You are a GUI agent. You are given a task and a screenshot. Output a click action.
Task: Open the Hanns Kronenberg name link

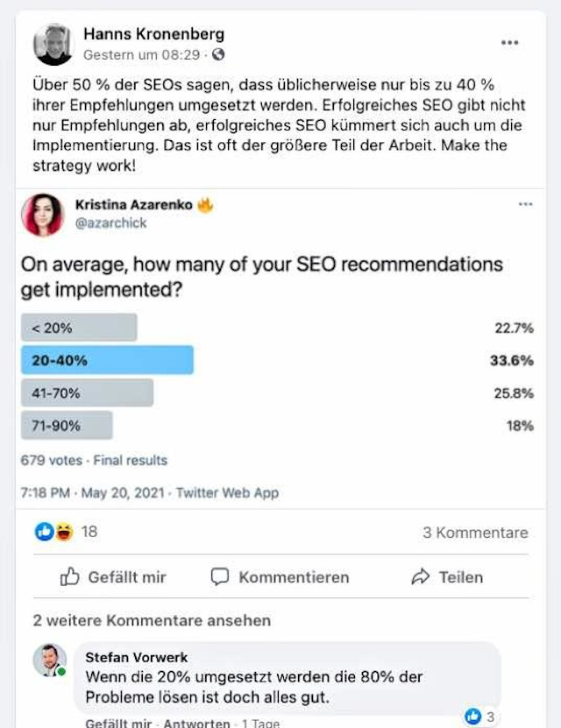point(153,34)
